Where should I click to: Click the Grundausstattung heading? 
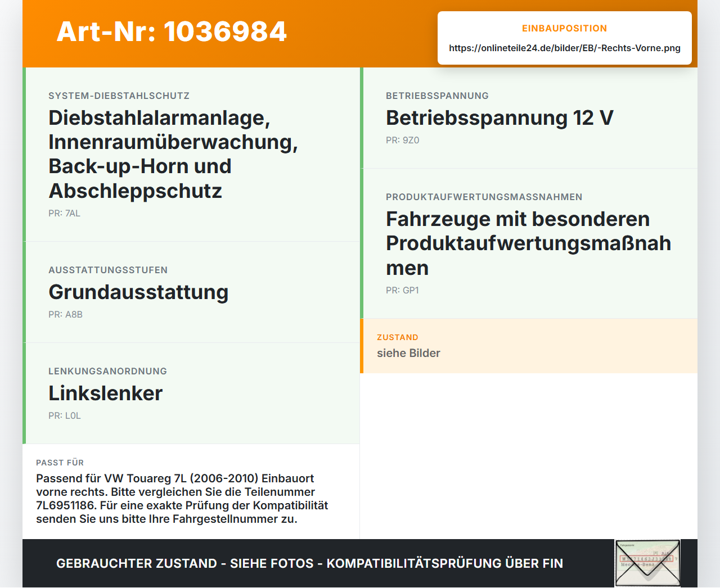138,292
